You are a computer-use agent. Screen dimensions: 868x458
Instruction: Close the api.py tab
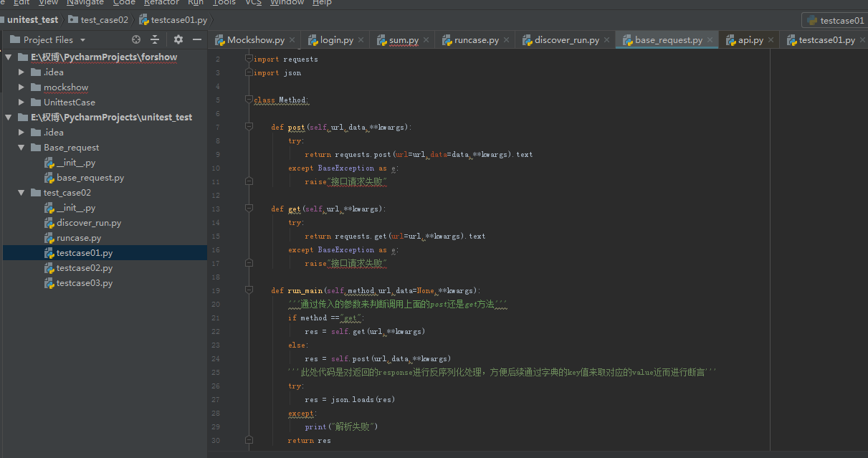(x=771, y=40)
